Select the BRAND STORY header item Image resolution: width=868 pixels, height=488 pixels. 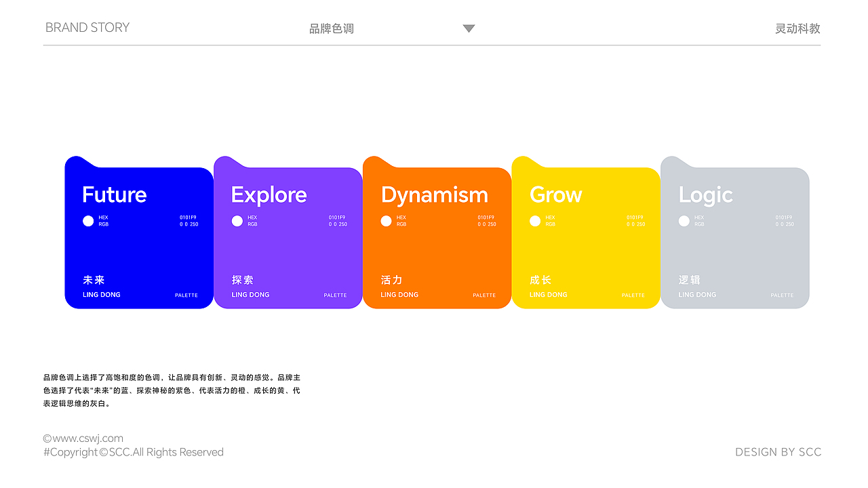[87, 27]
